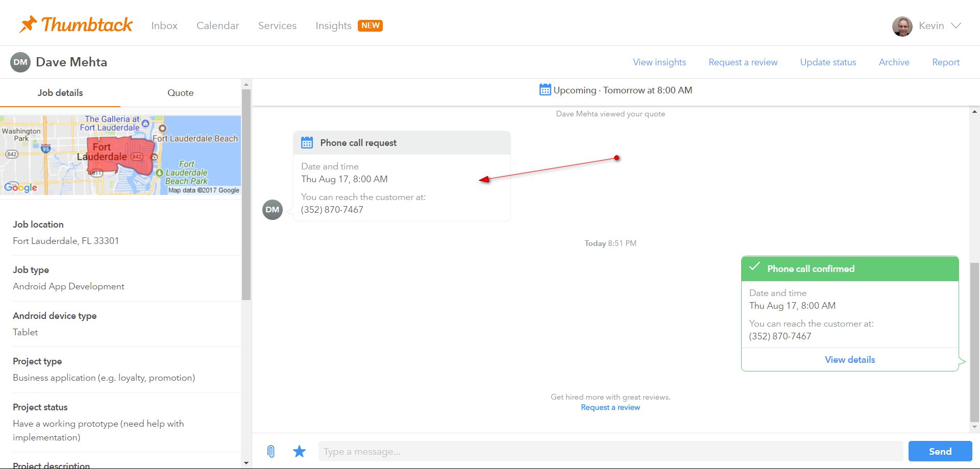This screenshot has width=980, height=469.
Task: Click Request a review in the header
Action: 743,62
